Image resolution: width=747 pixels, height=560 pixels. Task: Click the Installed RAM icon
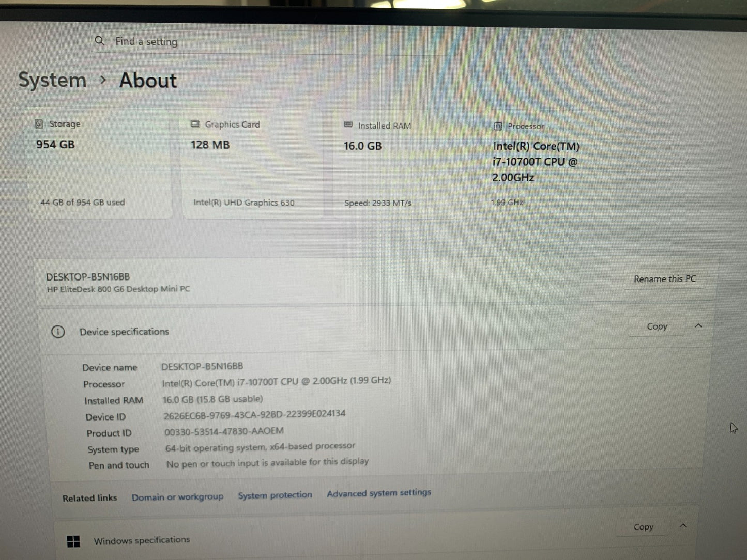point(348,125)
